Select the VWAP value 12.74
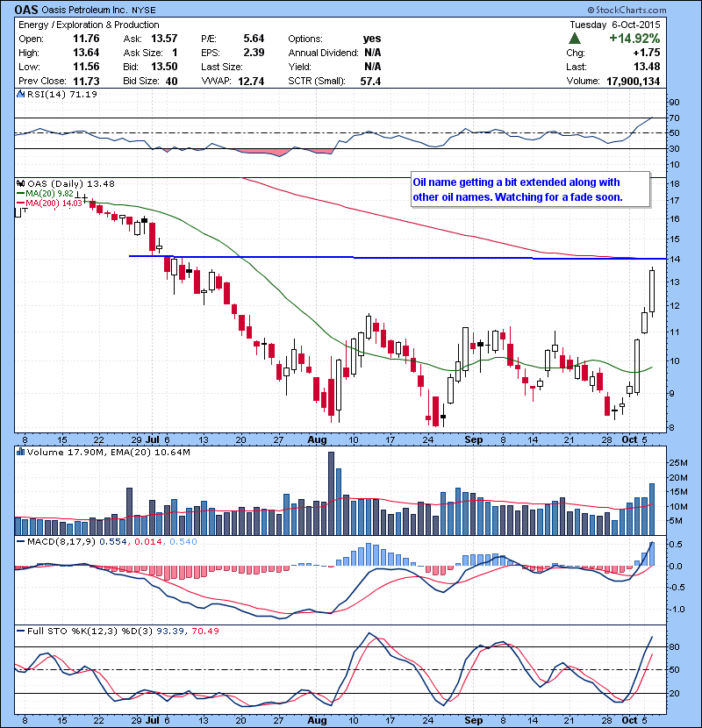 (x=251, y=81)
